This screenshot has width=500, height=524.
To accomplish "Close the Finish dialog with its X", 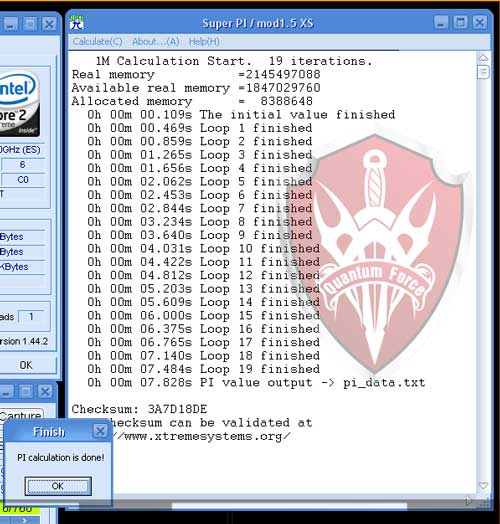I will pos(100,431).
